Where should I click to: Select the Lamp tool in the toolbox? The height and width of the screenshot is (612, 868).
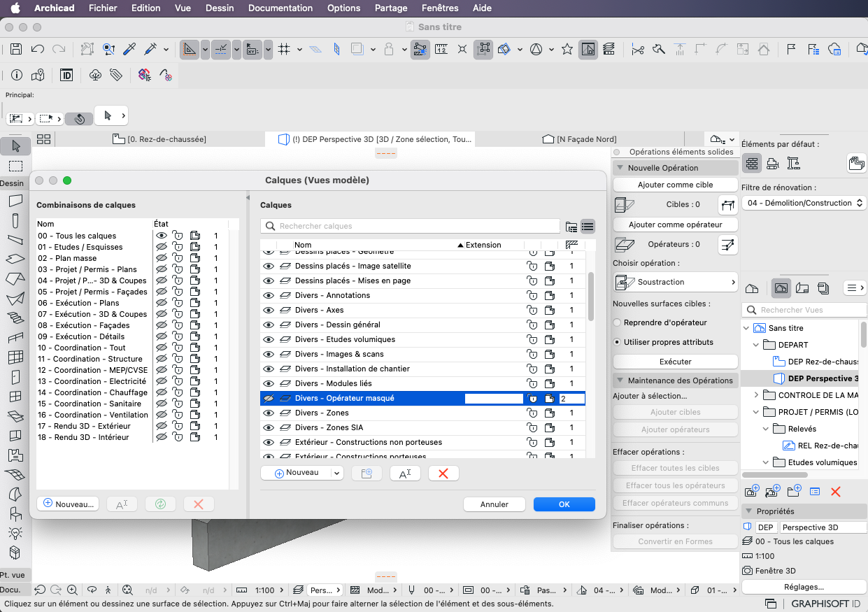[x=15, y=533]
